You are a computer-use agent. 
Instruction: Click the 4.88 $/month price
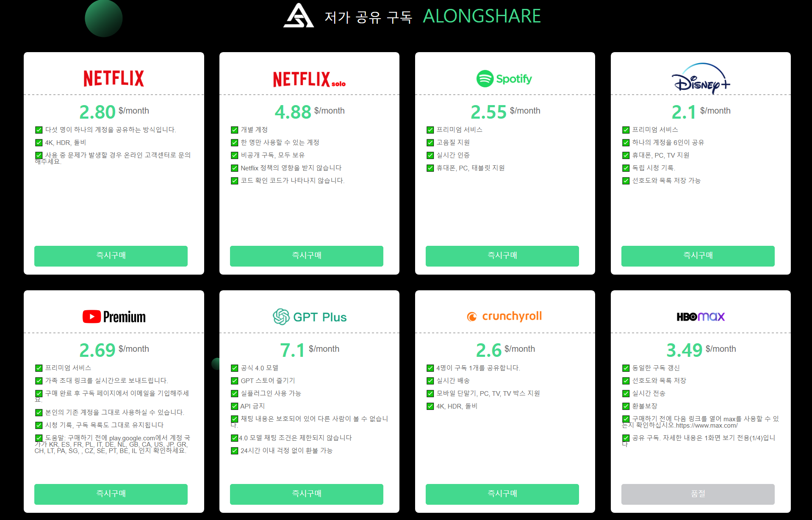(310, 111)
